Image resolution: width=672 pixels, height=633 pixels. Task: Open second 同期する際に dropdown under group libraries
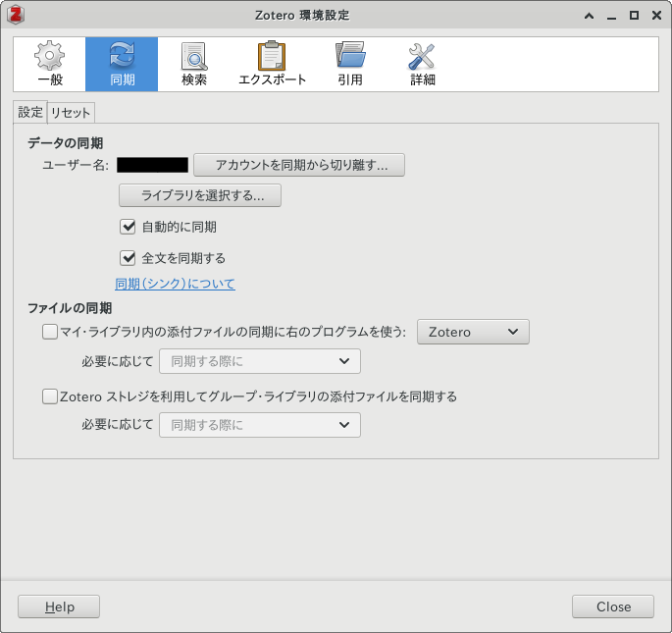click(x=260, y=425)
